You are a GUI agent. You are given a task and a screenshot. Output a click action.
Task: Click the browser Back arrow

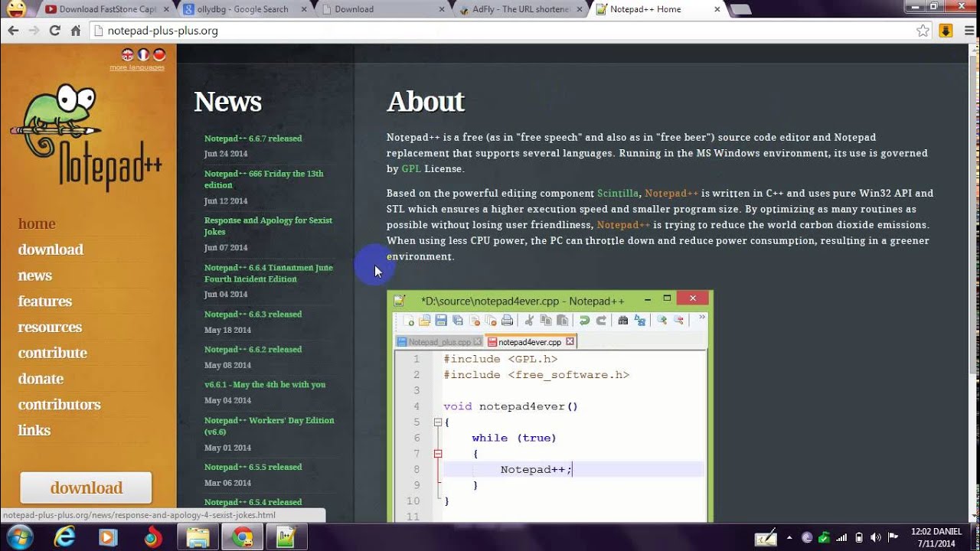pos(13,31)
